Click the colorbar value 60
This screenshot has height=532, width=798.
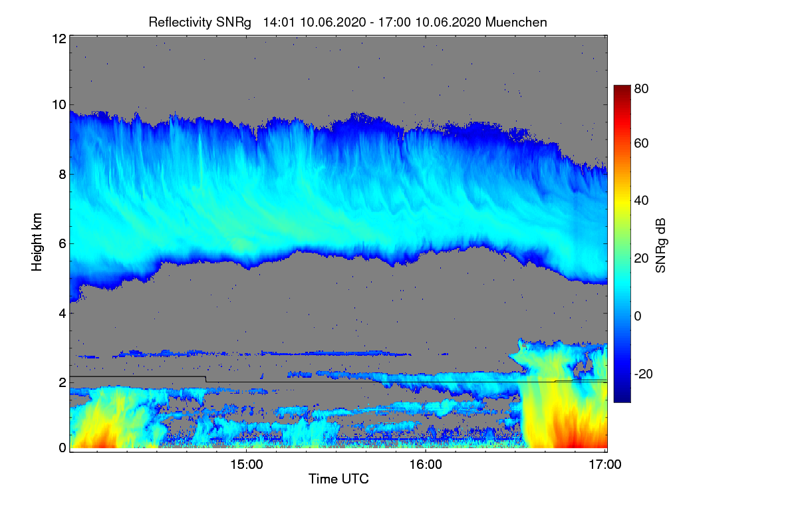click(641, 144)
